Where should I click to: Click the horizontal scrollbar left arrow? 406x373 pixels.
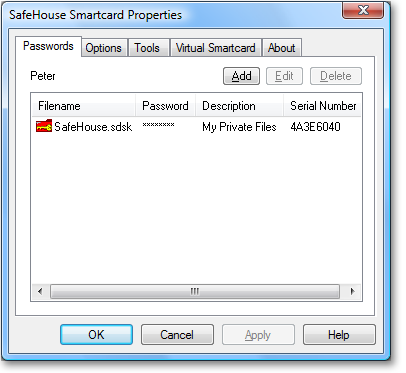(40, 291)
